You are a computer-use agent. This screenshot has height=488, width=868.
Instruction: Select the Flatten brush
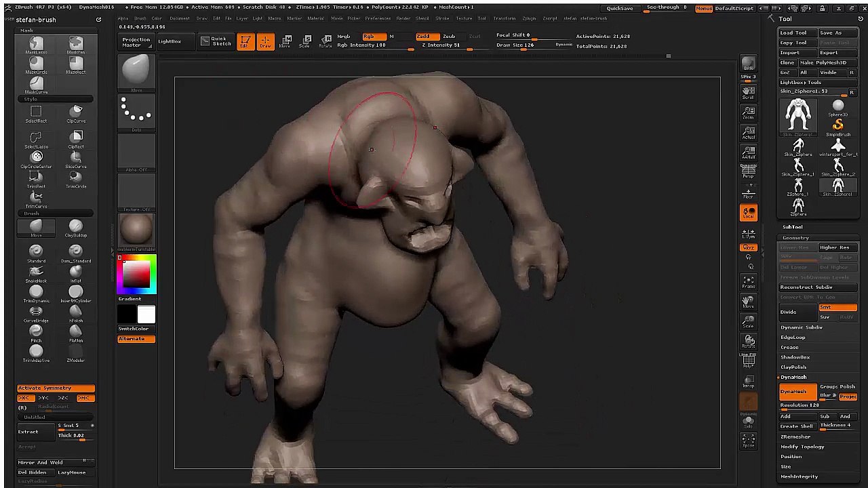[x=76, y=333]
